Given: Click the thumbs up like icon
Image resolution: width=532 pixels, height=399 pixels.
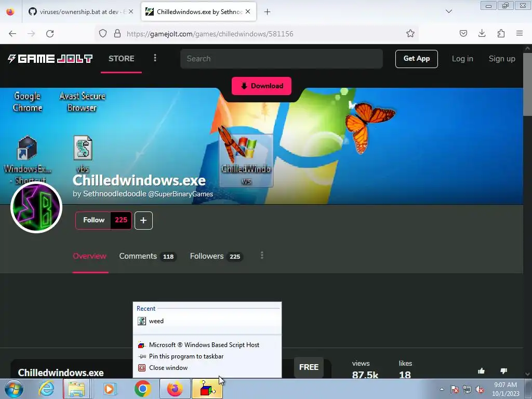Looking at the screenshot, I should pyautogui.click(x=481, y=371).
